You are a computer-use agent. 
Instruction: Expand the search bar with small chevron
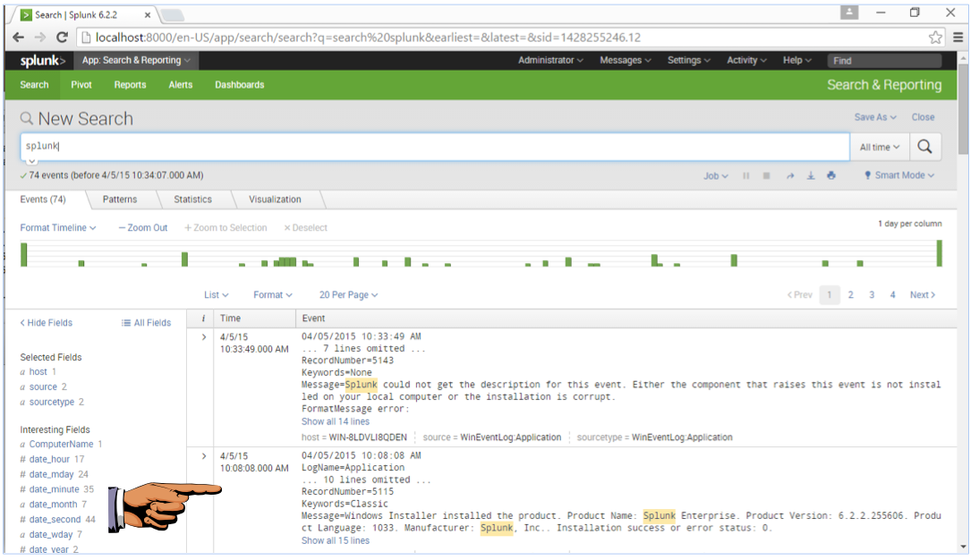[x=32, y=162]
